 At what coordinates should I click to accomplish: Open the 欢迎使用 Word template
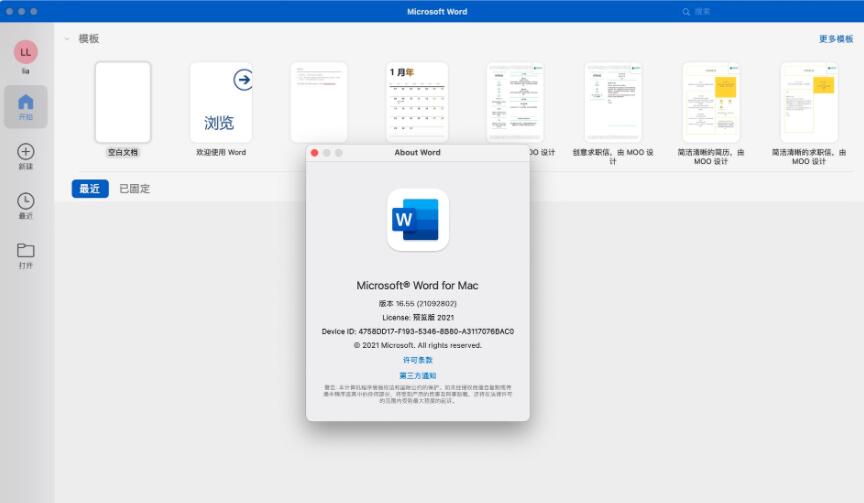pyautogui.click(x=221, y=102)
